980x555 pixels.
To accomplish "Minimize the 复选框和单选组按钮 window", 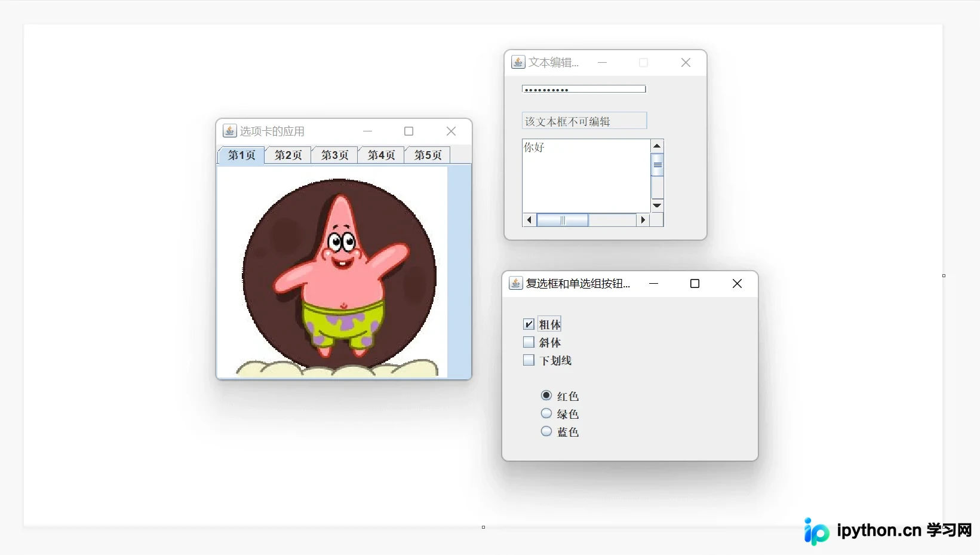I will (x=653, y=283).
